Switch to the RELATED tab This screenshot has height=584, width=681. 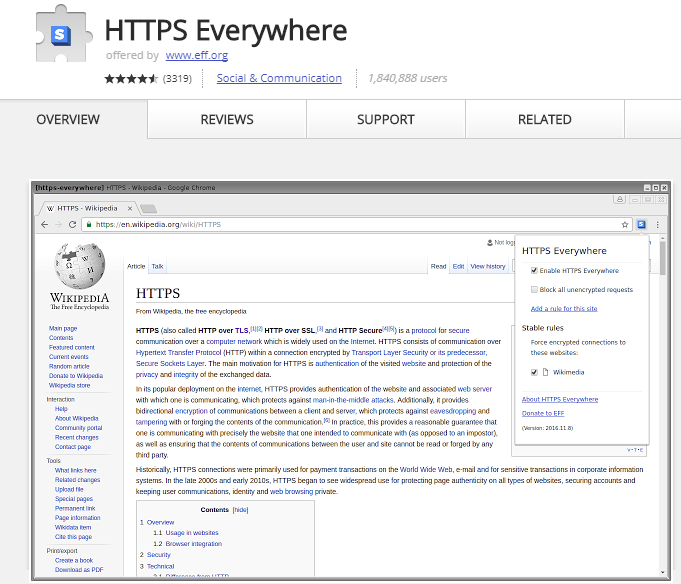pos(545,119)
